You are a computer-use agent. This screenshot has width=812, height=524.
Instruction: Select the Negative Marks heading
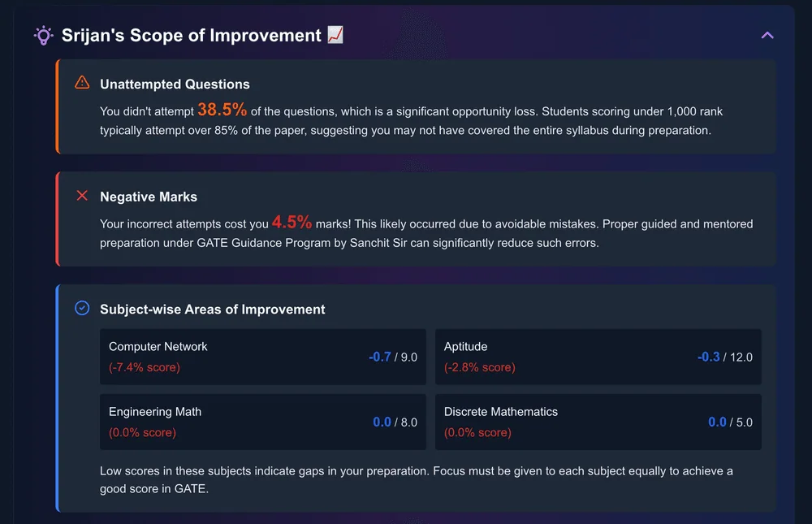[x=149, y=197]
